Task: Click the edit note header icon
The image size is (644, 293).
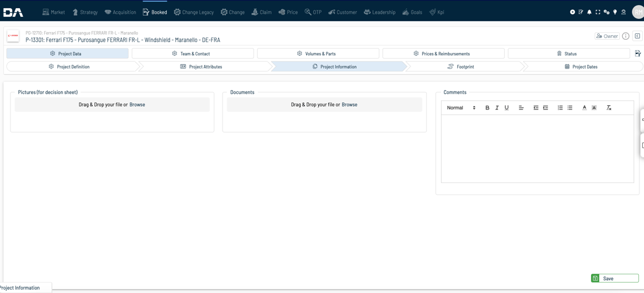Action: (581, 12)
